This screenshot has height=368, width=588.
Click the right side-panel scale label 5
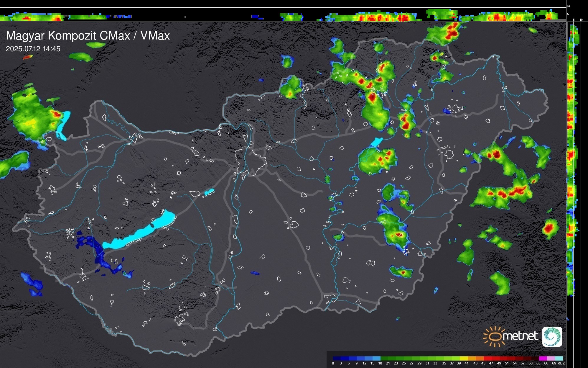click(574, 20)
